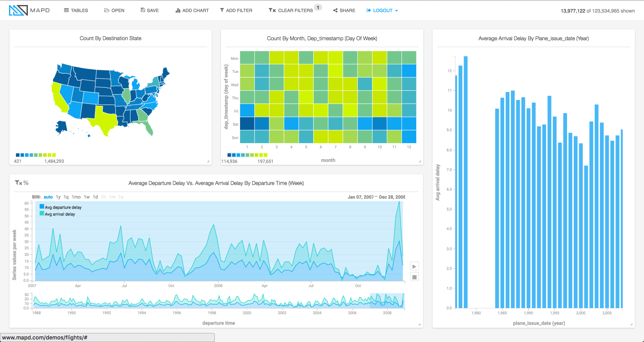Click the open folder icon

107,10
